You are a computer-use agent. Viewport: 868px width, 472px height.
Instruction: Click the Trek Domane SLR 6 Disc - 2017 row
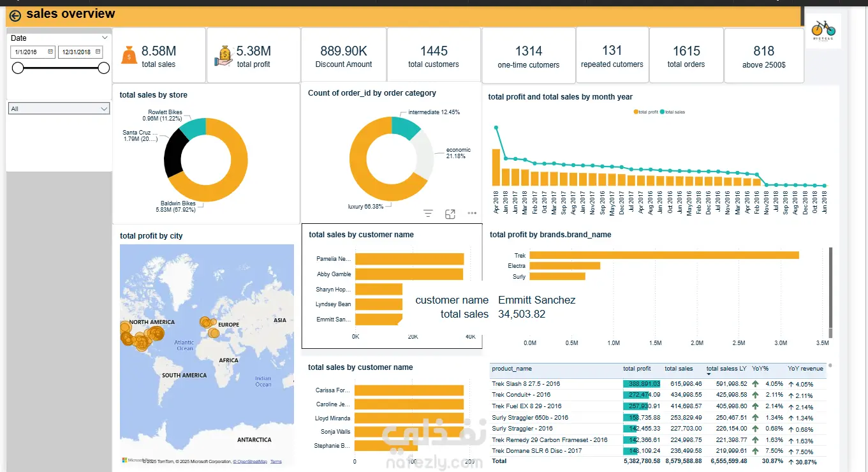click(658, 452)
